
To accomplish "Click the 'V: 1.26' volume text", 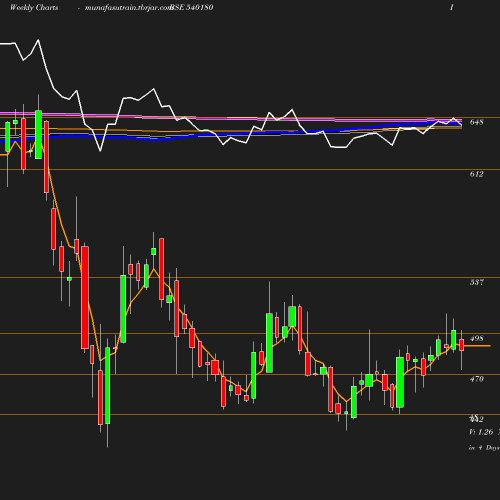I will tap(481, 432).
